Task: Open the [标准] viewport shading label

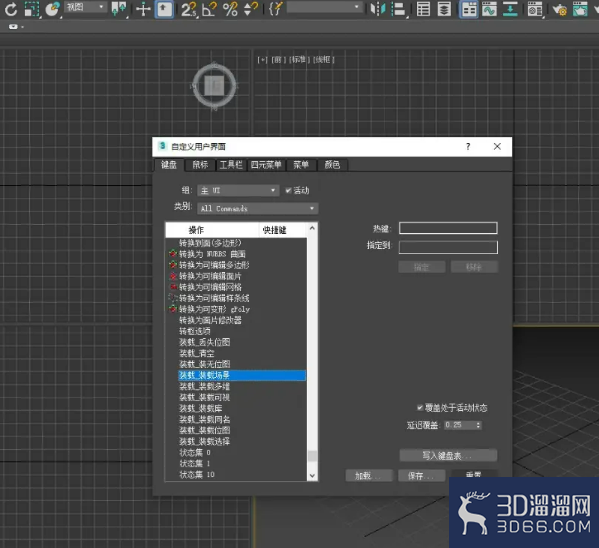Action: point(300,60)
